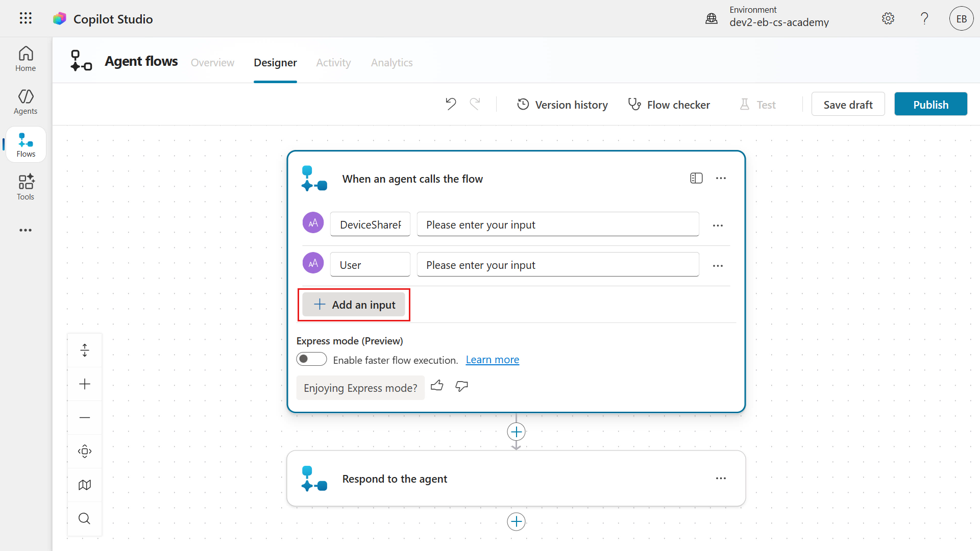Open the Express mode Learn more link
Viewport: 980px width, 551px height.
tap(492, 360)
